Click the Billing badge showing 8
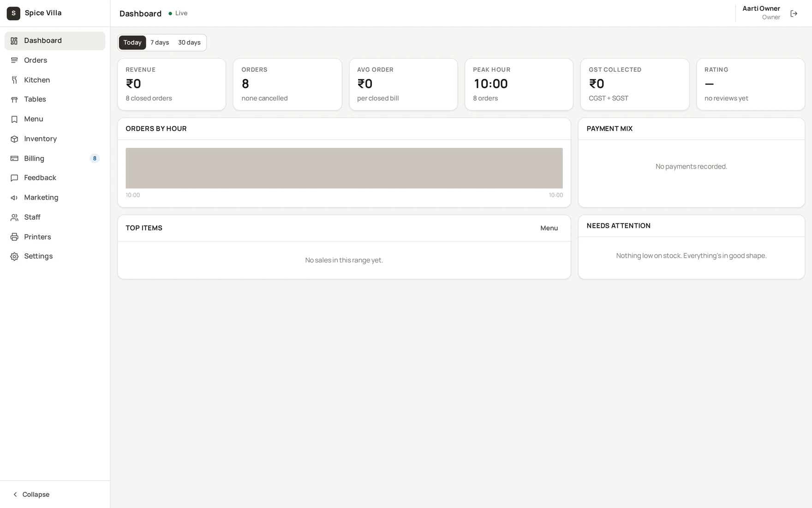812x508 pixels. pos(95,158)
